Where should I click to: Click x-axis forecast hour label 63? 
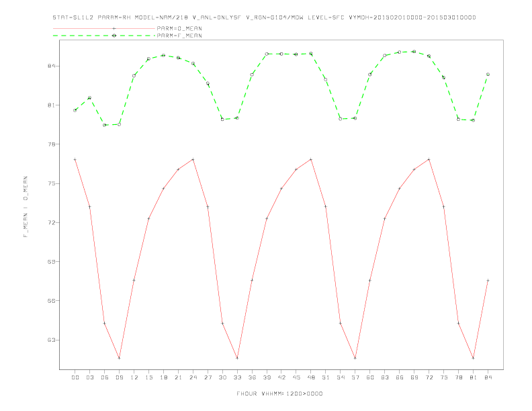click(385, 377)
